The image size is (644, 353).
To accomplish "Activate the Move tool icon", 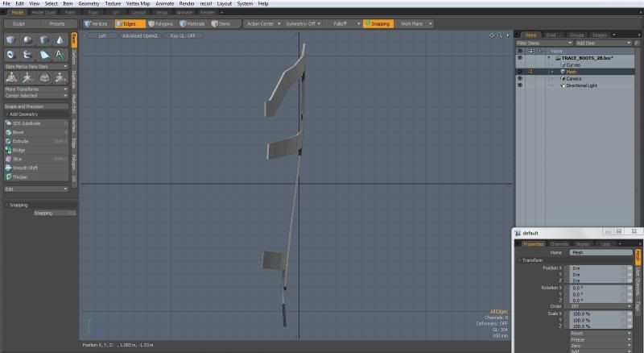I will point(27,77).
